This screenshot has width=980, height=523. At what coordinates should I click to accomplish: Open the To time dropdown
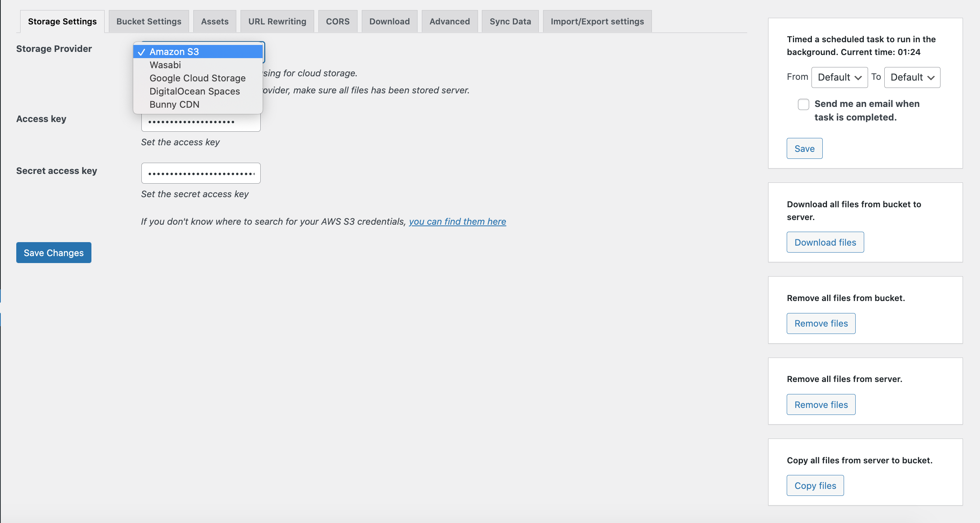pos(912,77)
